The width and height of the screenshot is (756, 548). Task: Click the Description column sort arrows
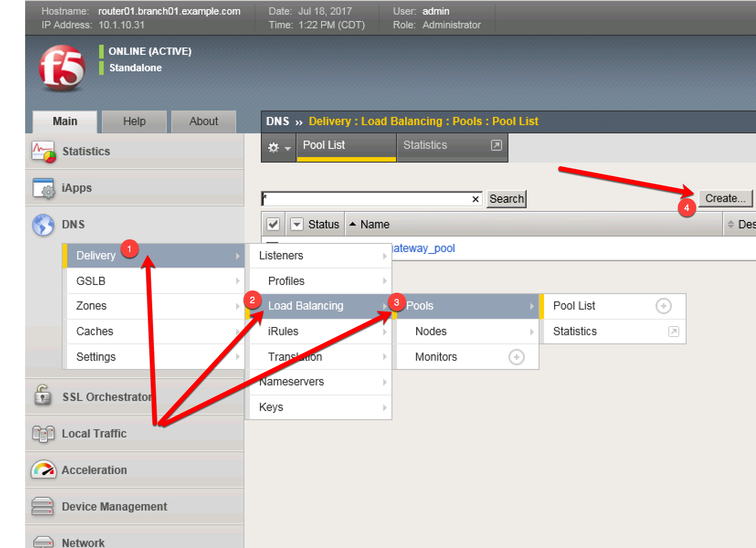[730, 224]
